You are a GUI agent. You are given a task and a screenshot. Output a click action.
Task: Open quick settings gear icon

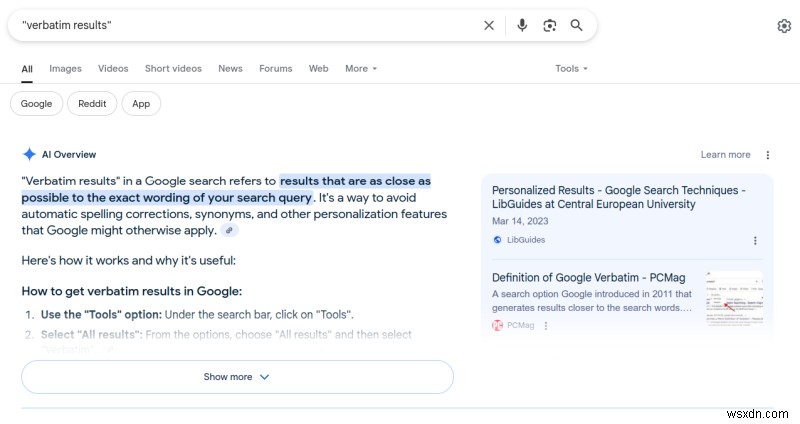(x=784, y=26)
